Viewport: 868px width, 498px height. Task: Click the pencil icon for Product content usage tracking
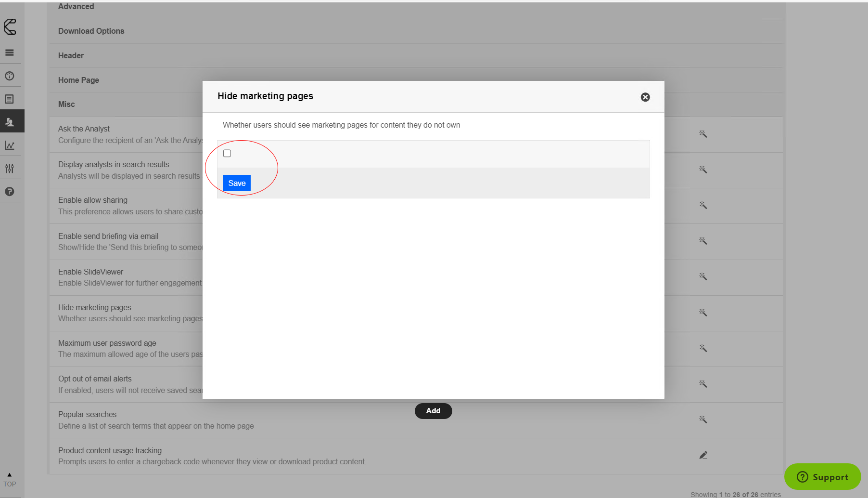pyautogui.click(x=703, y=455)
